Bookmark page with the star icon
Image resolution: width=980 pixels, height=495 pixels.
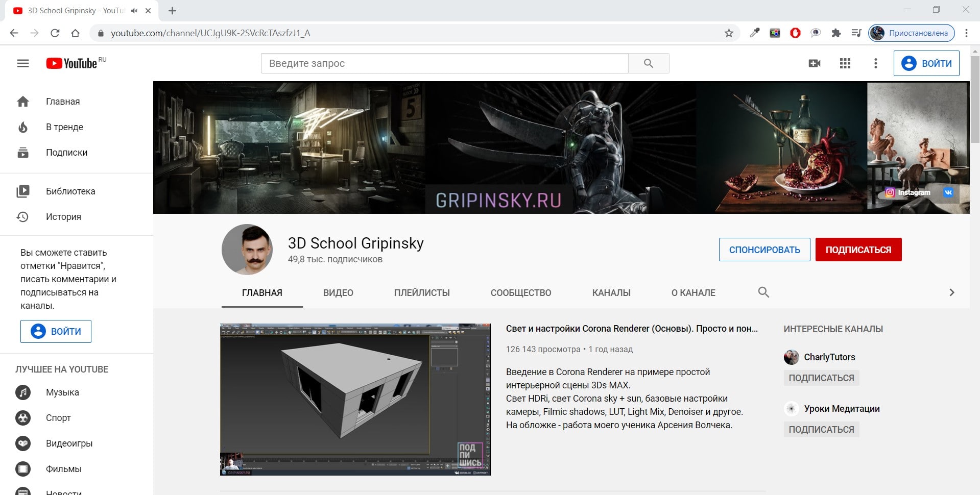click(x=729, y=33)
